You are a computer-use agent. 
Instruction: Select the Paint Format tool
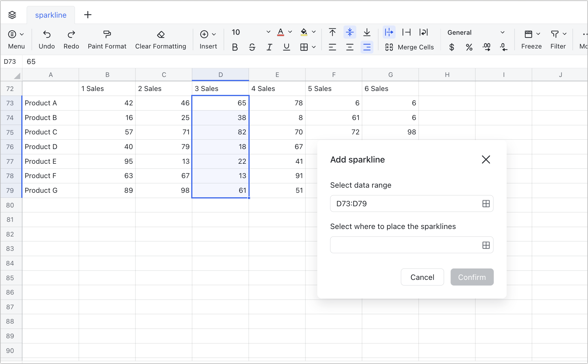[107, 39]
